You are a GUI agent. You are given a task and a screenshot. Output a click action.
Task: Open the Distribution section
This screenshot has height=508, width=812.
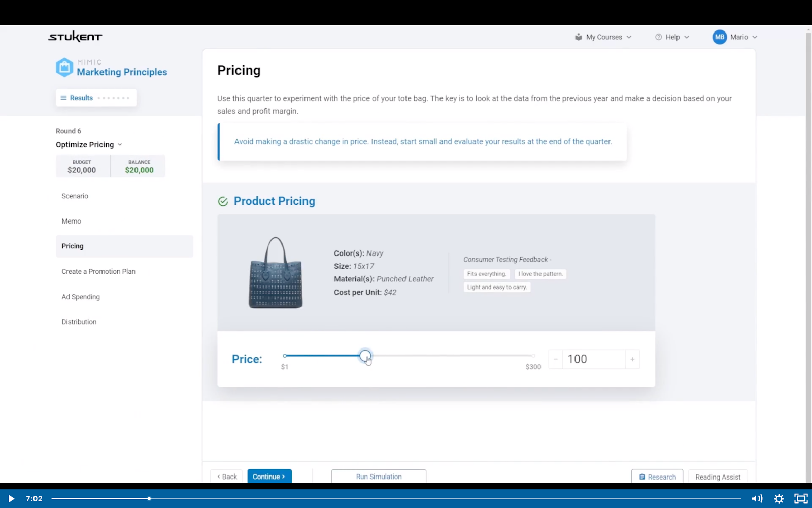[x=79, y=322]
